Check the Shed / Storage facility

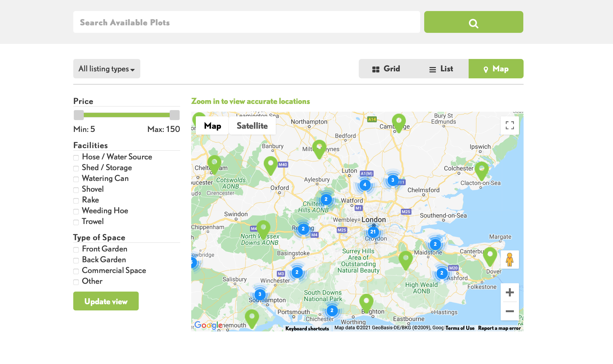tap(76, 168)
